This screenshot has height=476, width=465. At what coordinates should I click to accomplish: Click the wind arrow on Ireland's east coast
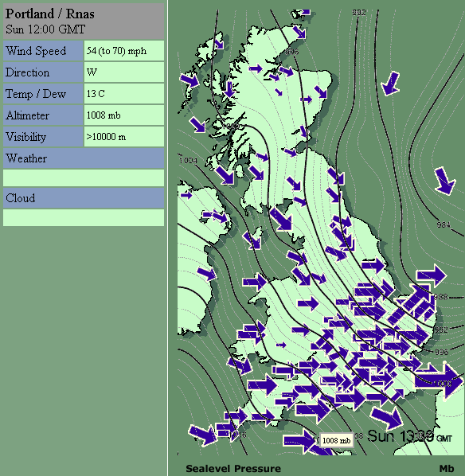pyautogui.click(x=206, y=274)
